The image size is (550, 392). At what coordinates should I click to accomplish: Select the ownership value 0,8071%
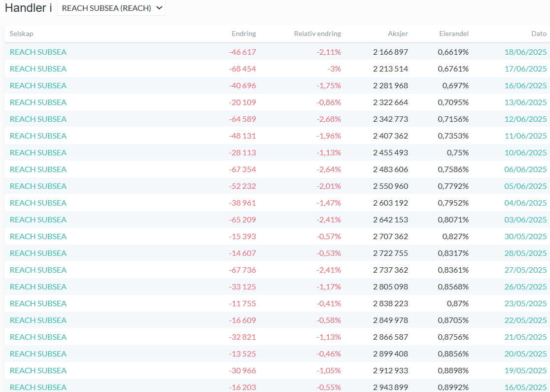[453, 220]
